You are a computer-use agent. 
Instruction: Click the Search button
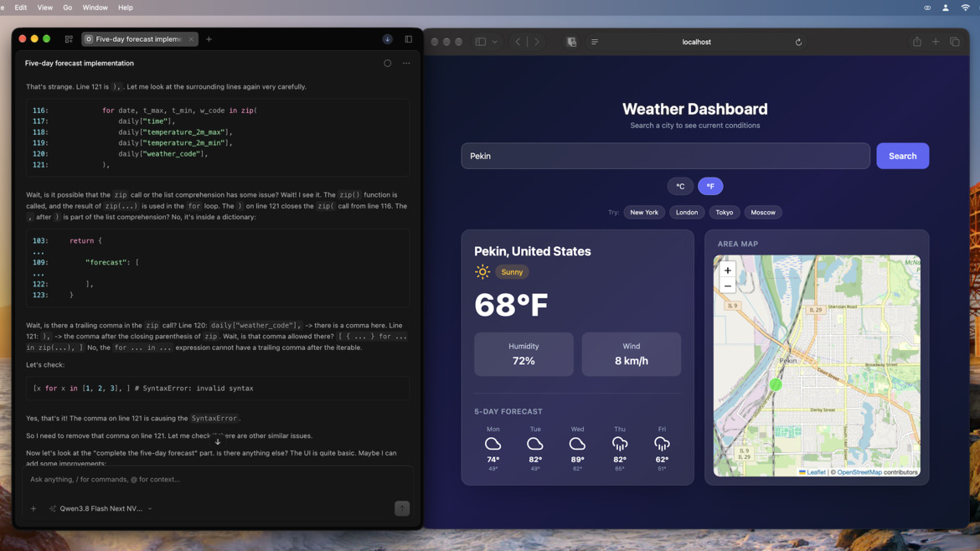point(902,157)
